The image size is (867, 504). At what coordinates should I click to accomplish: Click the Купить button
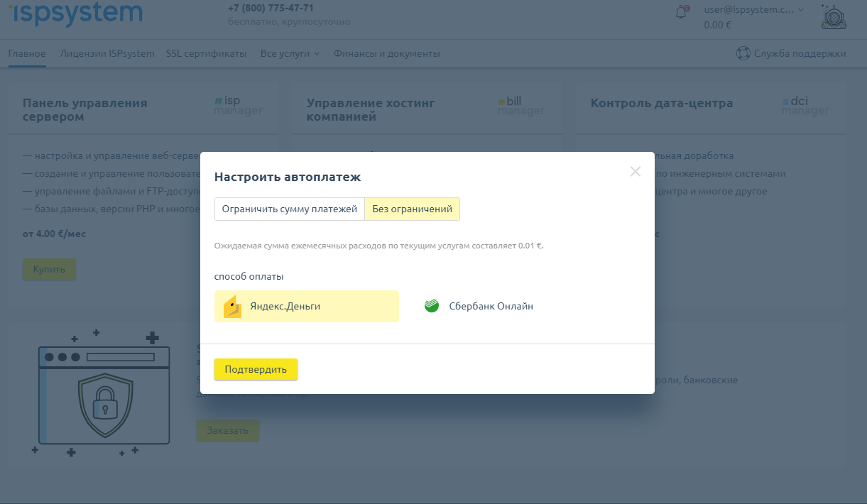pyautogui.click(x=49, y=270)
